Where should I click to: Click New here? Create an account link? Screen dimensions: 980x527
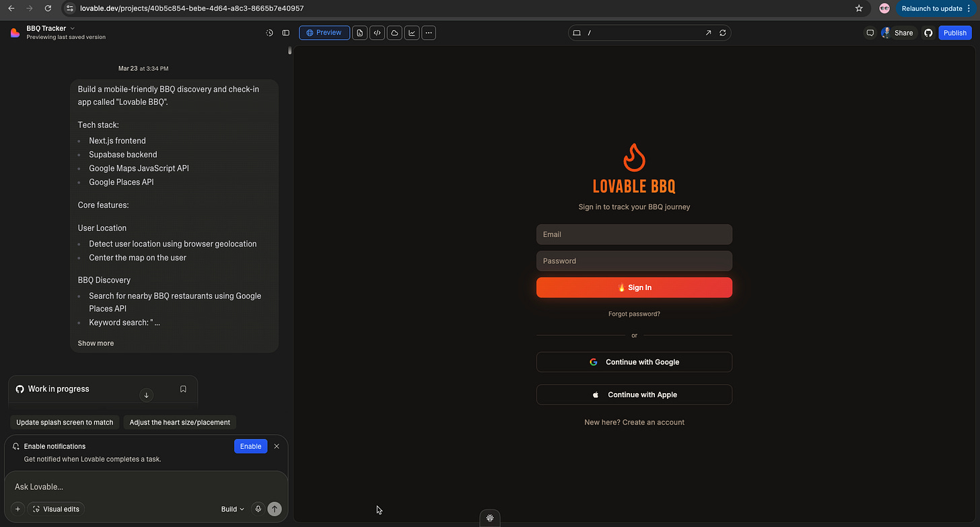click(x=634, y=423)
